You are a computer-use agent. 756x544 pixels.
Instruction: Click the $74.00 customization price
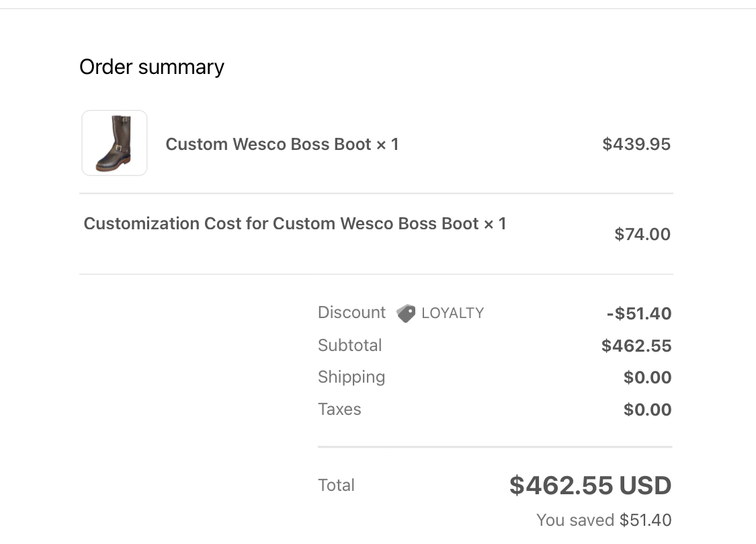pos(642,234)
